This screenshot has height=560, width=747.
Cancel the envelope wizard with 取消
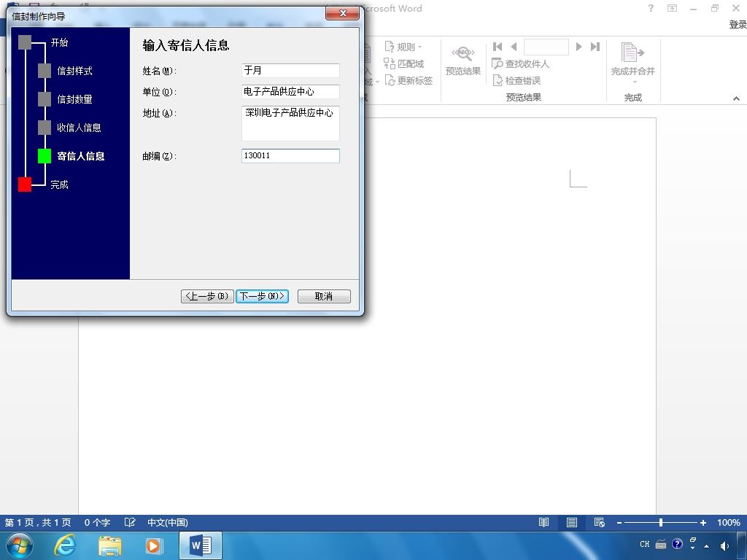[x=324, y=296]
